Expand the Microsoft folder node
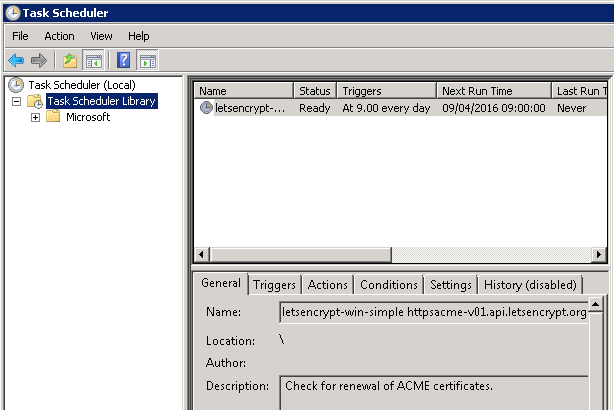Viewport: 614px width, 410px height. click(x=35, y=117)
